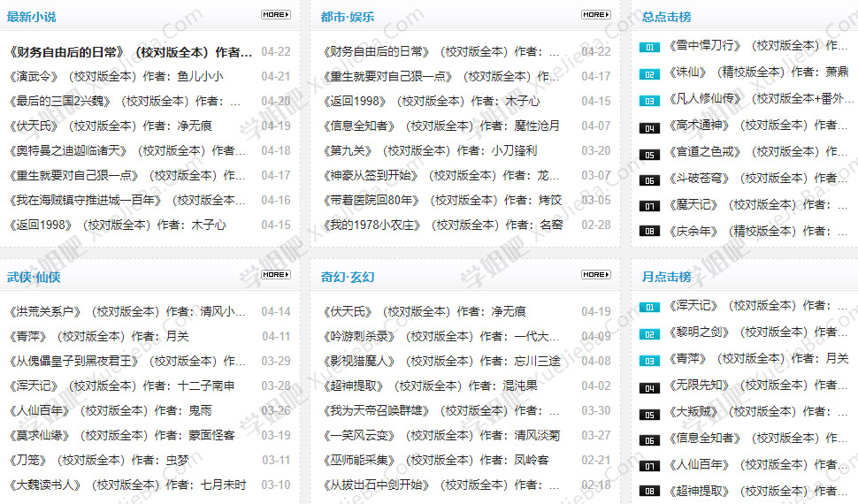The image size is (858, 504).
Task: Open 《超神提取》 in 奇幻·玄幻 list
Action: pyautogui.click(x=430, y=386)
